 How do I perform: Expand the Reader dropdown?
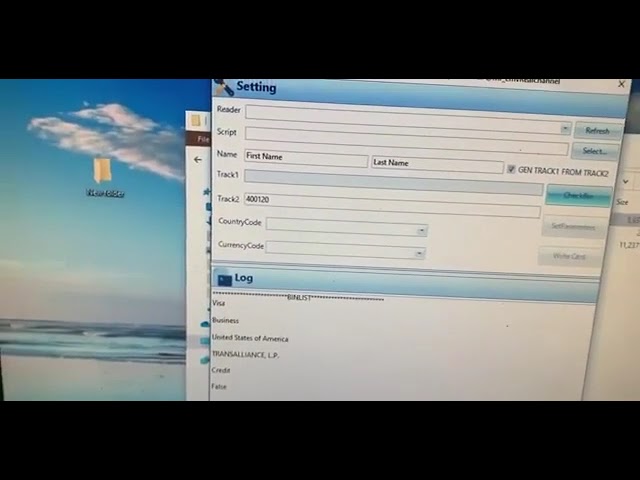coord(565,129)
